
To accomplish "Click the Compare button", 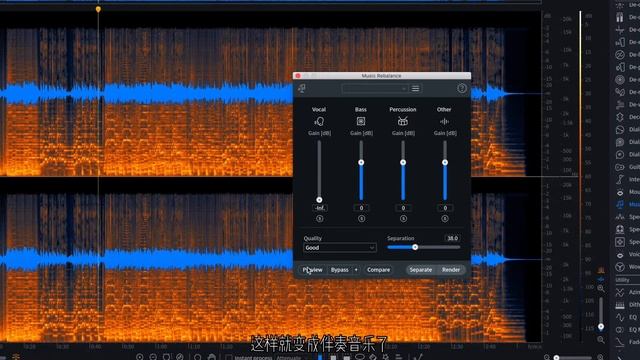I will pos(378,270).
